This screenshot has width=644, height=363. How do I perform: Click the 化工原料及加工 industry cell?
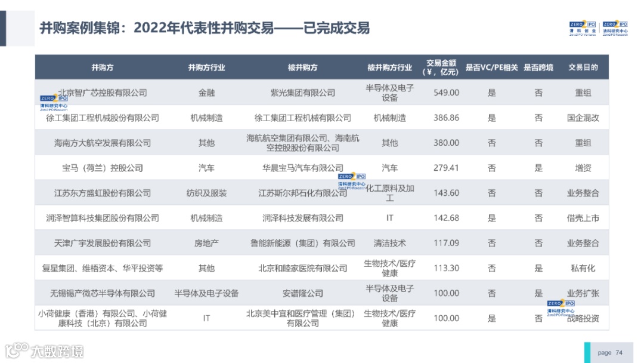tap(390, 193)
